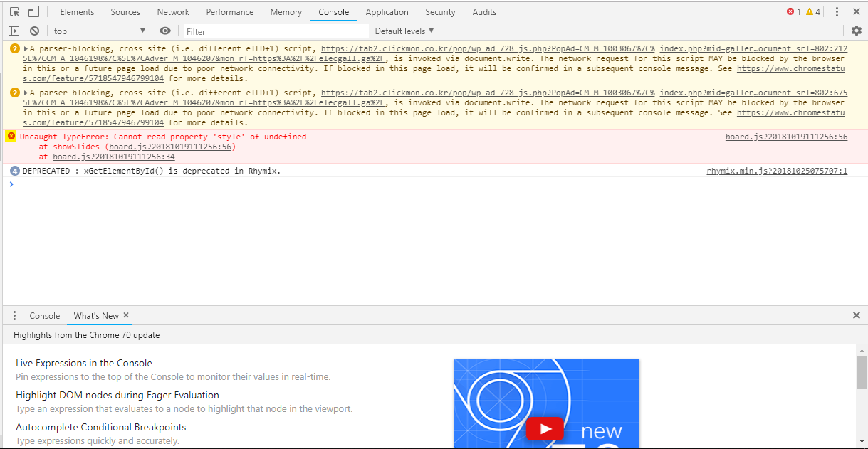Screen dimensions: 868x449
Task: Open the DevTools three-dot customize menu
Action: [837, 12]
